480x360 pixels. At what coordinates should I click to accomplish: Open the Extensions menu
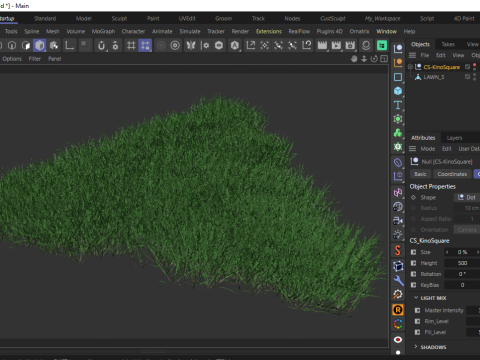click(269, 31)
